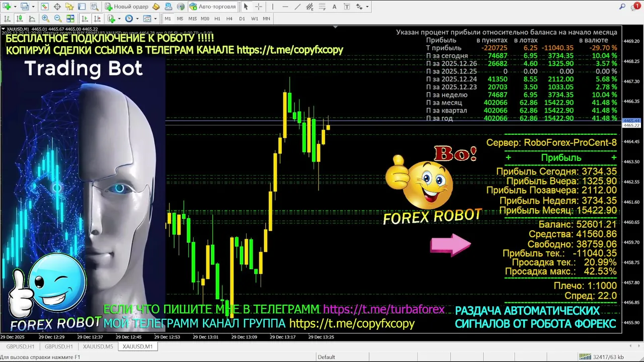
Task: Click the Новый ордер button
Action: tap(127, 7)
